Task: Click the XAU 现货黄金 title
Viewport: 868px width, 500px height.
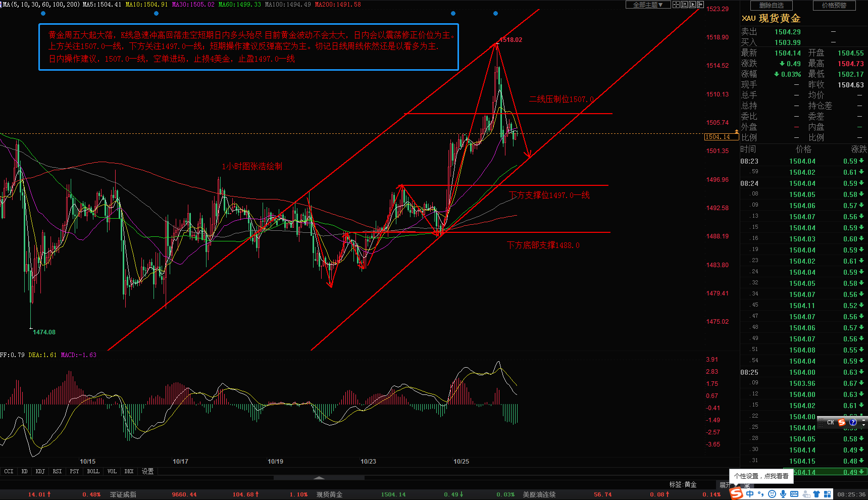Action: [x=771, y=18]
